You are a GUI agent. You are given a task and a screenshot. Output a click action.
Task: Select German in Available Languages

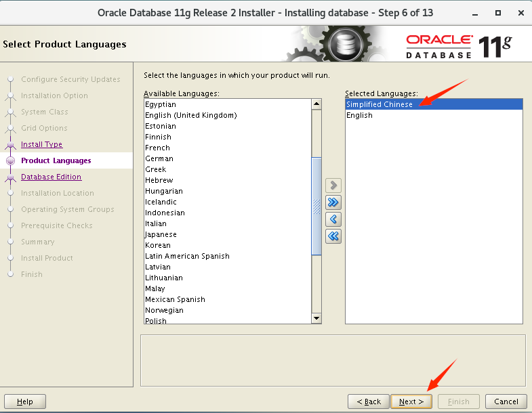pos(228,158)
